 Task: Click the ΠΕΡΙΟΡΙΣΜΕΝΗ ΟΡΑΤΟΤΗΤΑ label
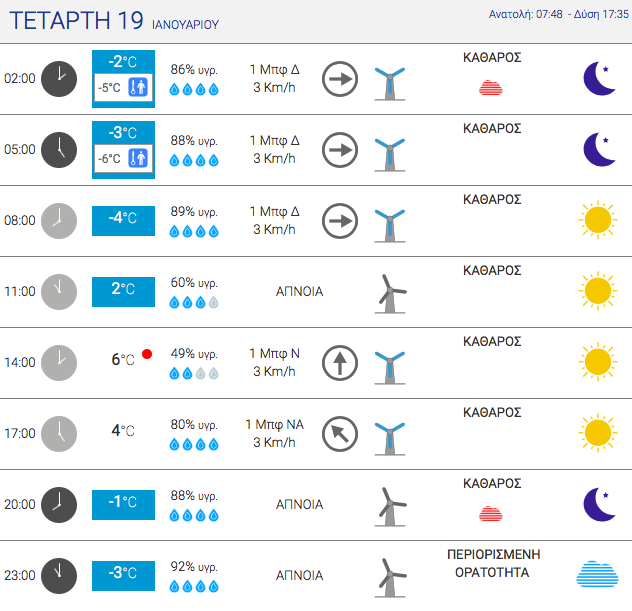pyautogui.click(x=493, y=563)
